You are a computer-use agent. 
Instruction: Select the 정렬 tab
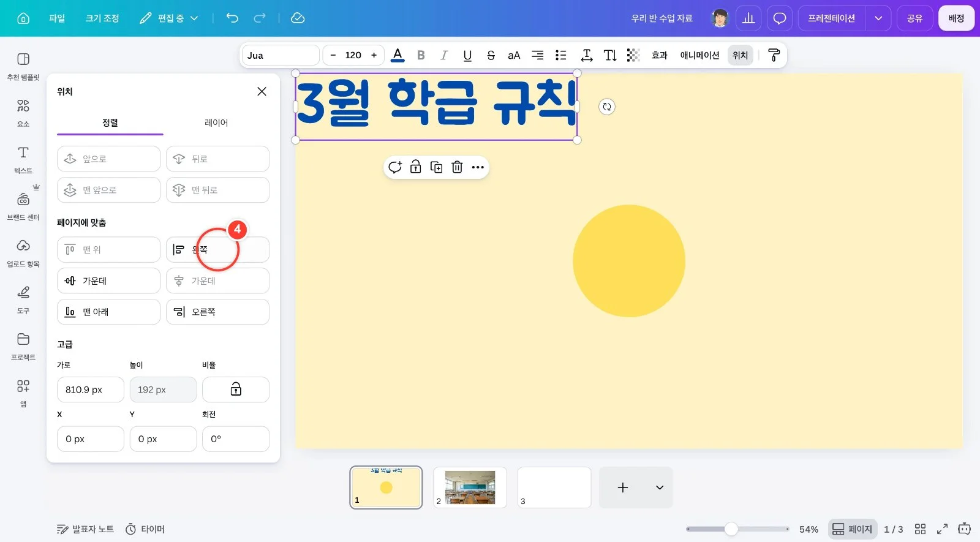point(110,122)
